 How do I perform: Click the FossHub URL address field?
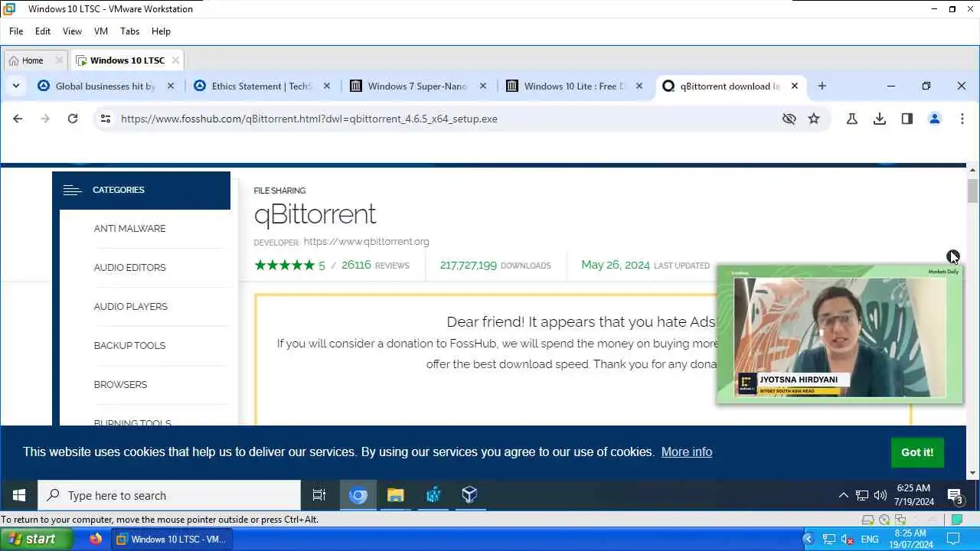coord(309,119)
